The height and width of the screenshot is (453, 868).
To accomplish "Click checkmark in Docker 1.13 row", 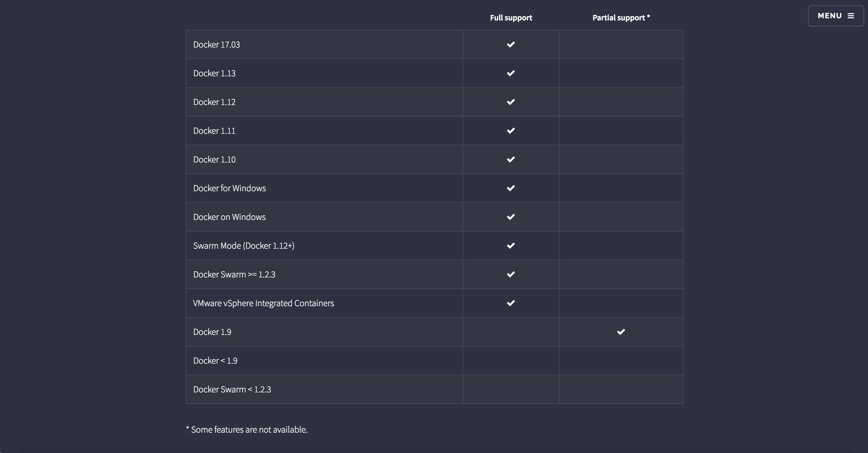I will click(x=511, y=73).
